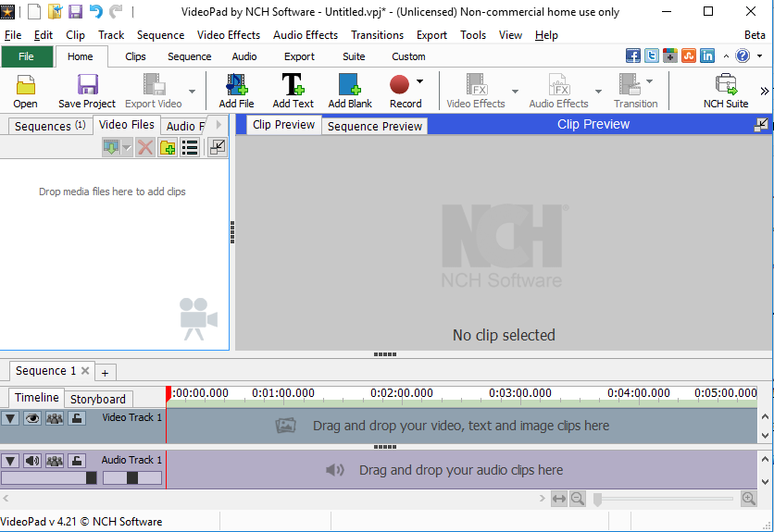Open the Record dropdown arrow
This screenshot has height=532, width=774.
click(419, 81)
